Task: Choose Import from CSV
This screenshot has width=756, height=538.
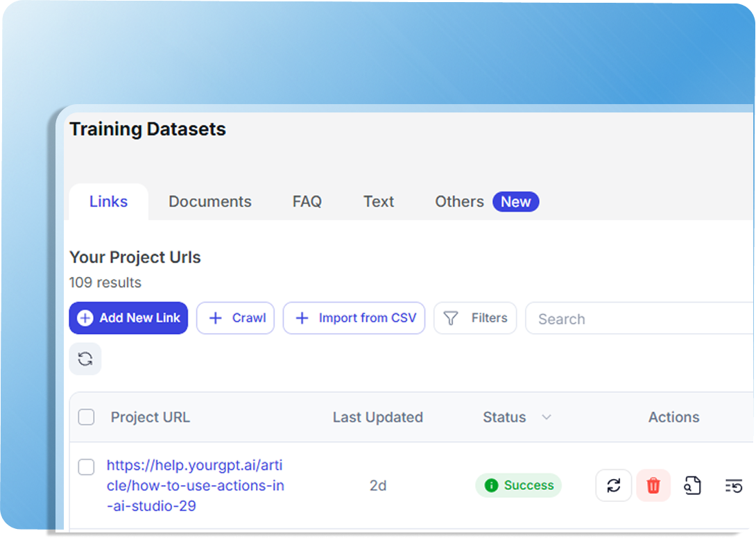Action: click(354, 318)
